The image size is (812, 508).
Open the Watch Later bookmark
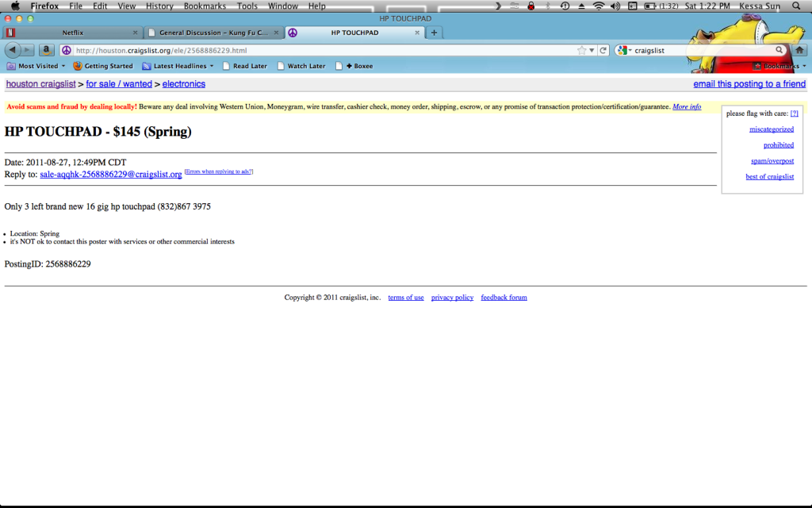301,66
